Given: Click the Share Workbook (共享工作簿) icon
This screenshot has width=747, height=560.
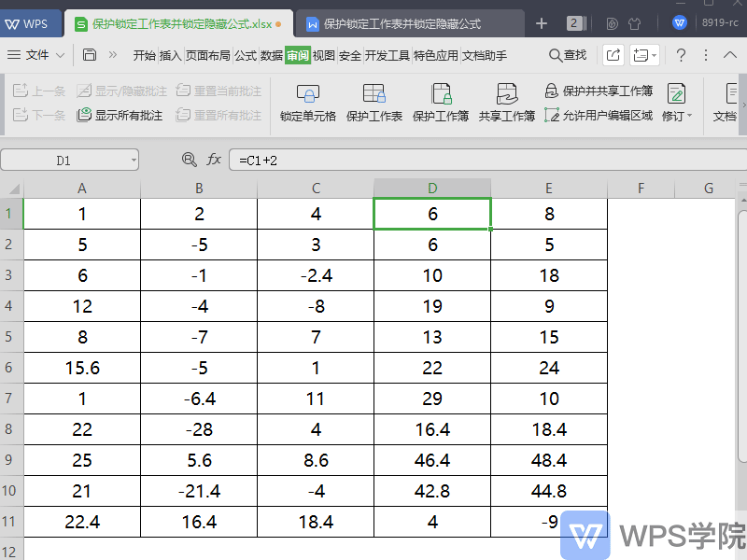Looking at the screenshot, I should [x=506, y=93].
